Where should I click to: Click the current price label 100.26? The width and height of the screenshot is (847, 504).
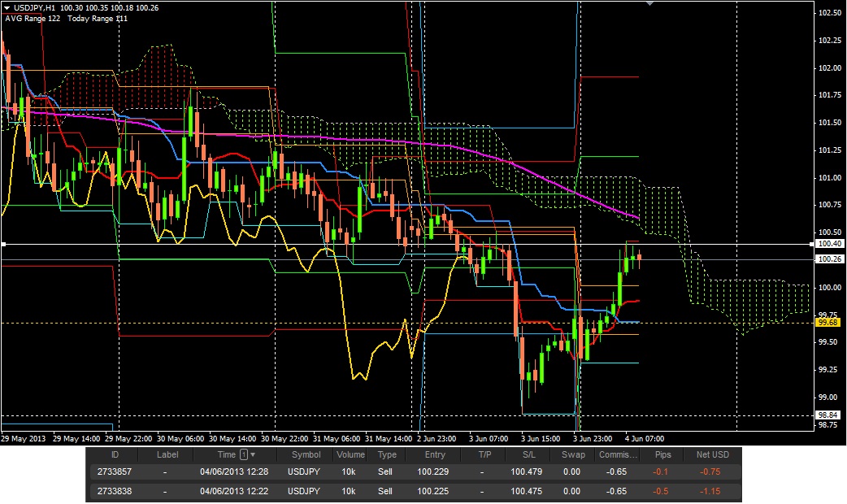(x=829, y=259)
